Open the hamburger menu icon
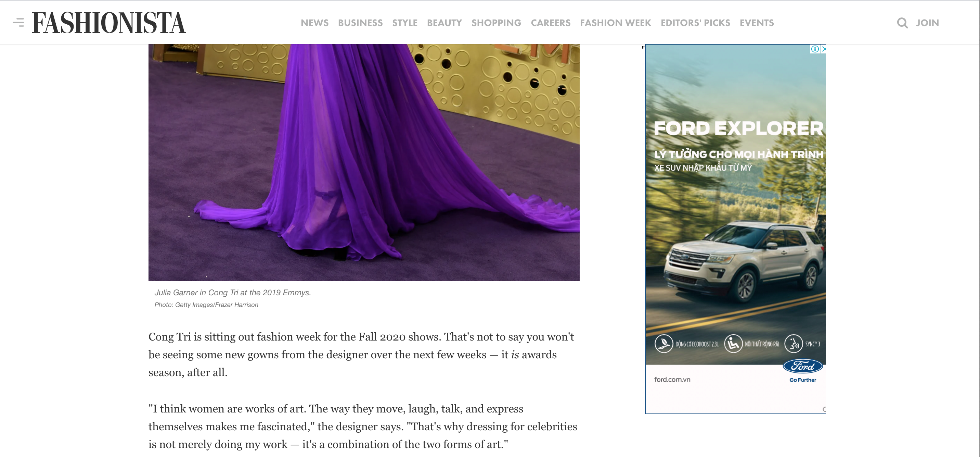980x457 pixels. (18, 23)
